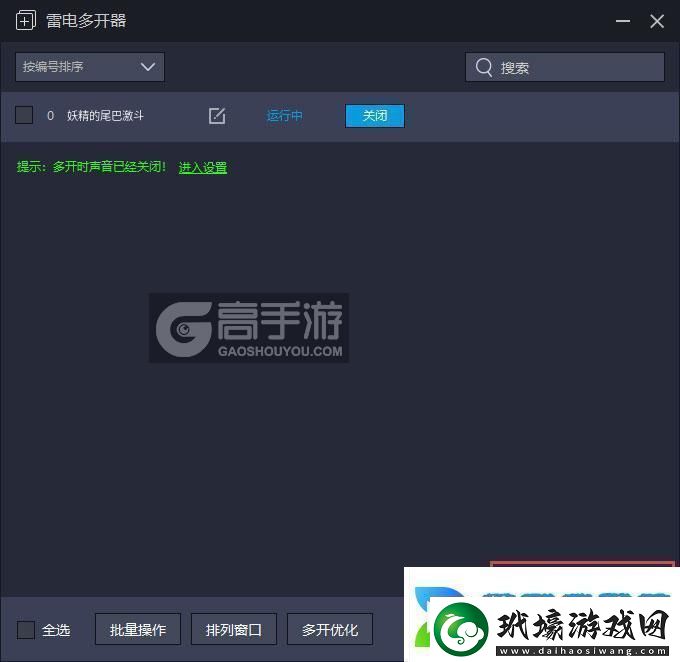Click the 多开优化 multi-instance optimization button

[x=330, y=629]
